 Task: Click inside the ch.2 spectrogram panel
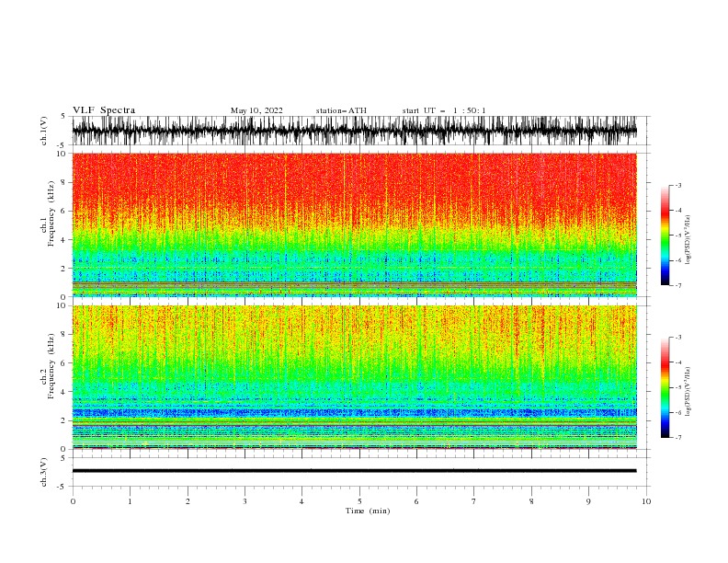354,377
